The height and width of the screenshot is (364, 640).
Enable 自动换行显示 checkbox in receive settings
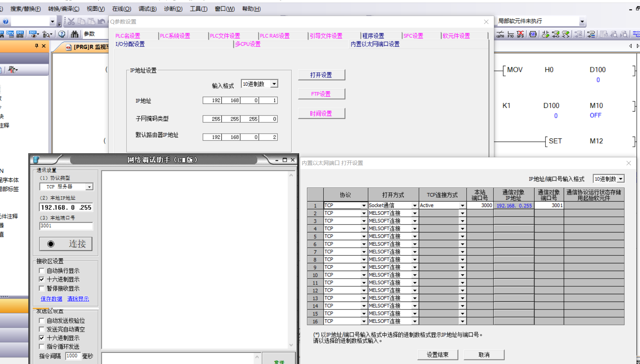[x=42, y=271]
